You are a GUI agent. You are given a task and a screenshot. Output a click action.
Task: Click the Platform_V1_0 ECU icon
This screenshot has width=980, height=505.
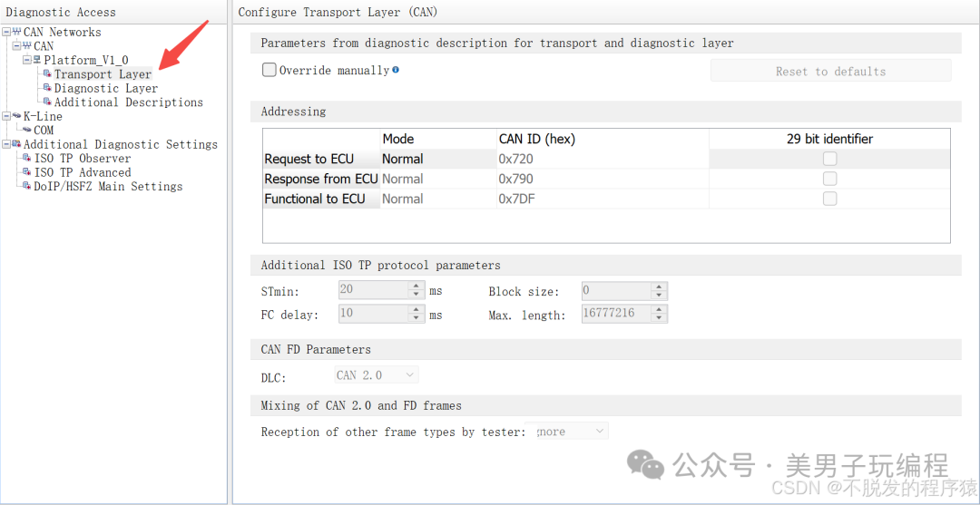point(37,61)
